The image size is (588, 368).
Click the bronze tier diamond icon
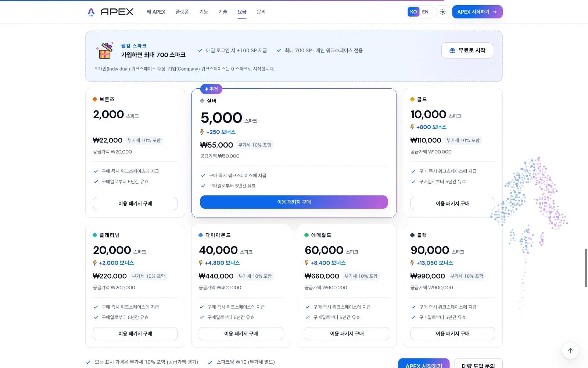95,99
